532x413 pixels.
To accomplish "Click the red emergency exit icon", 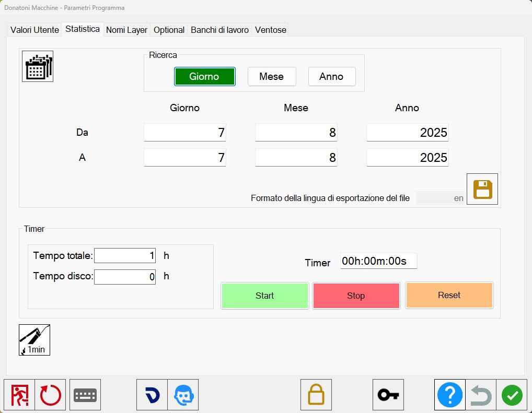I will coord(19,395).
